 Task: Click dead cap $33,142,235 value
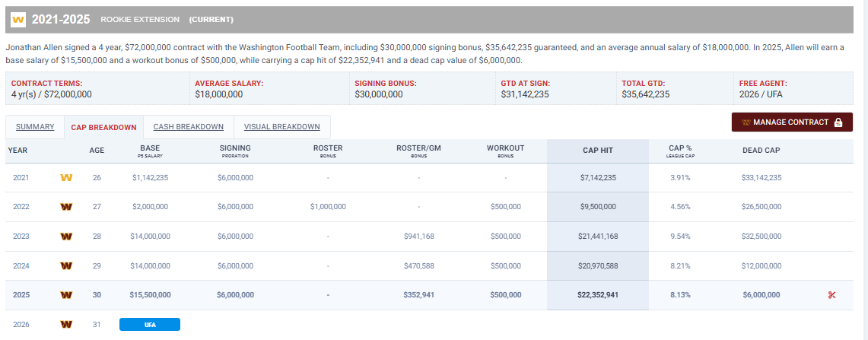point(761,178)
